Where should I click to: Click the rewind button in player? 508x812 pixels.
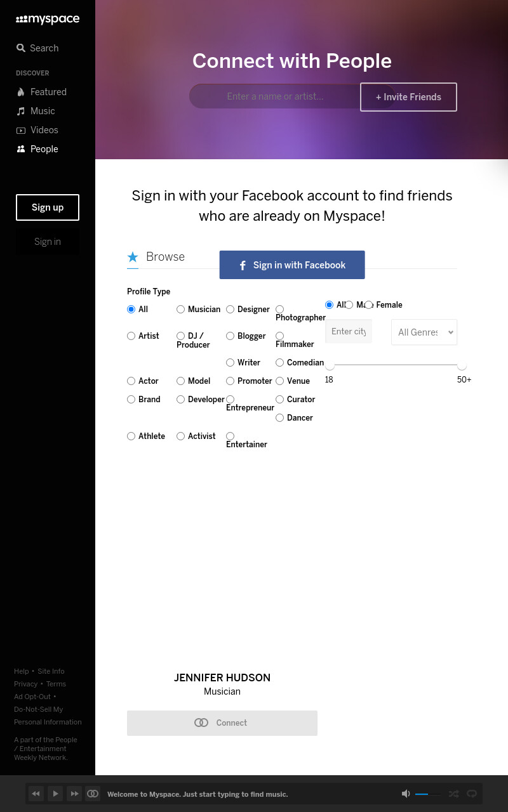[x=36, y=794]
